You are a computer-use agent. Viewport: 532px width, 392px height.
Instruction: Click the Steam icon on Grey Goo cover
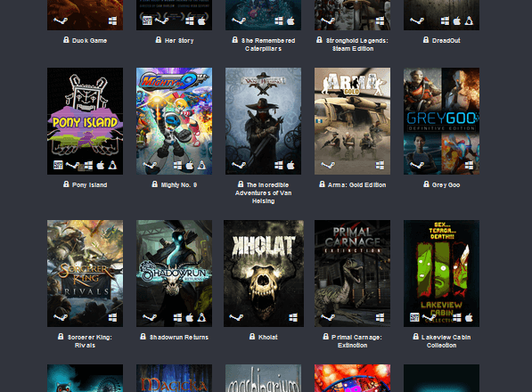417,166
